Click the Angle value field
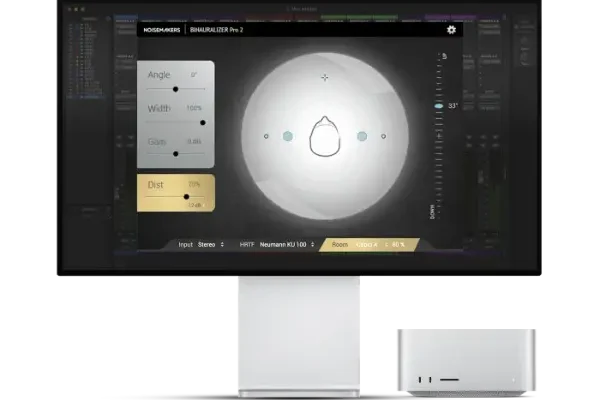 click(194, 74)
